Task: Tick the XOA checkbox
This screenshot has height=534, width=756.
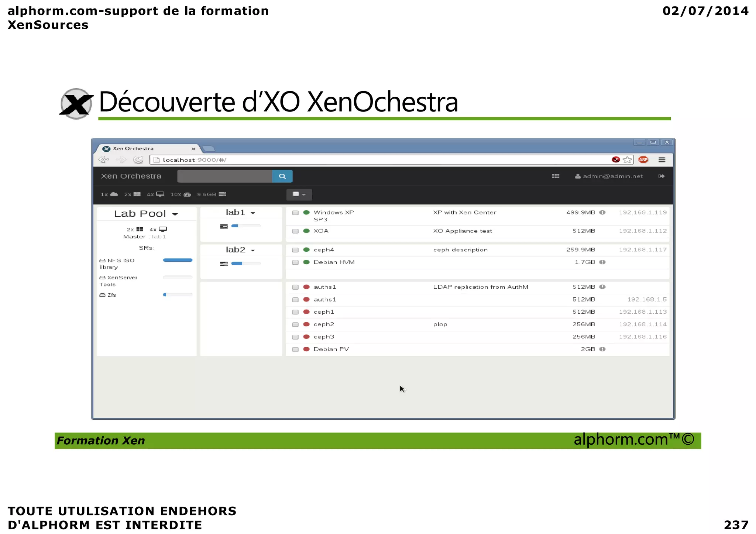Action: pyautogui.click(x=295, y=231)
